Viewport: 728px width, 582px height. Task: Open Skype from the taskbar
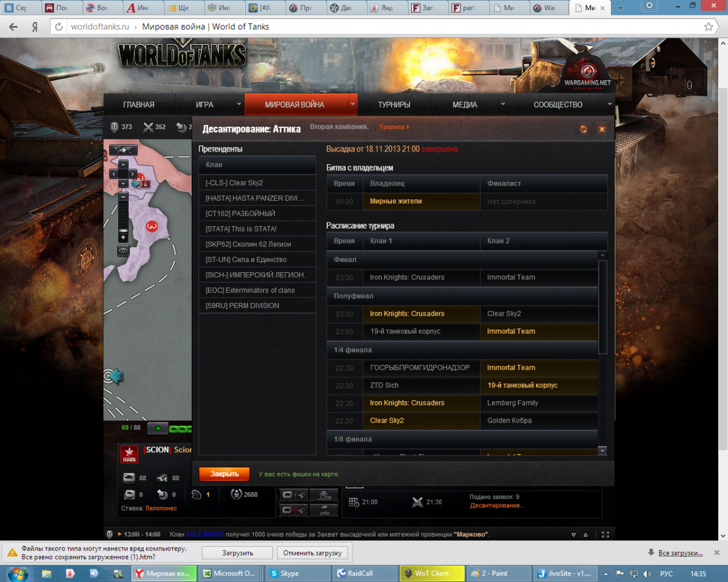[x=298, y=573]
